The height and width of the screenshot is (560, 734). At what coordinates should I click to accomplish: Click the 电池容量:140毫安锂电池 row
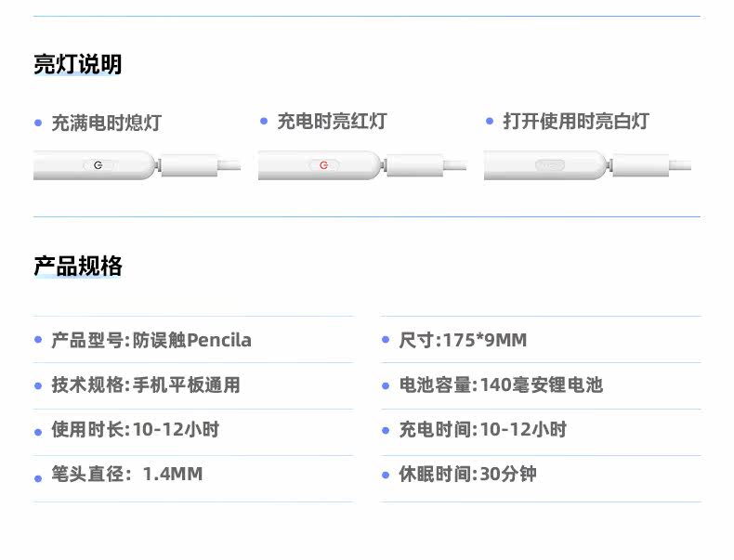[541, 385]
